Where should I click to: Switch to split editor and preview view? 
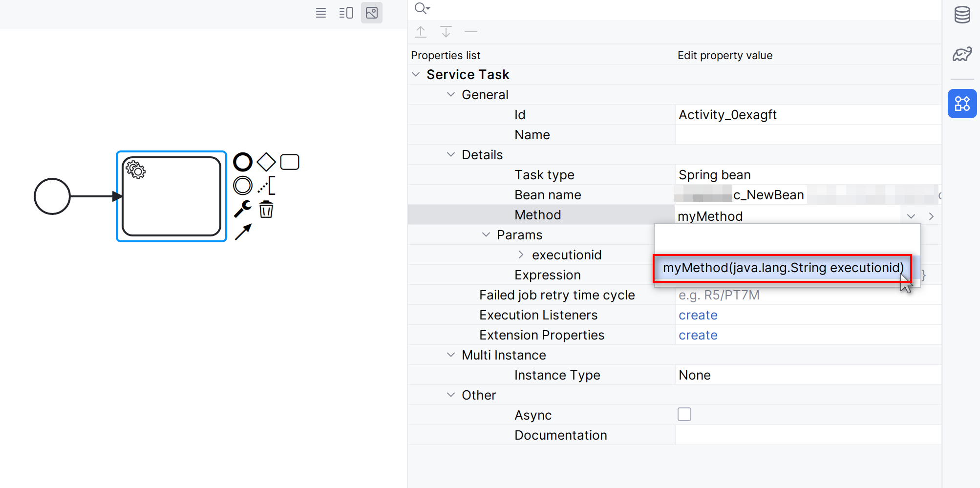[346, 13]
